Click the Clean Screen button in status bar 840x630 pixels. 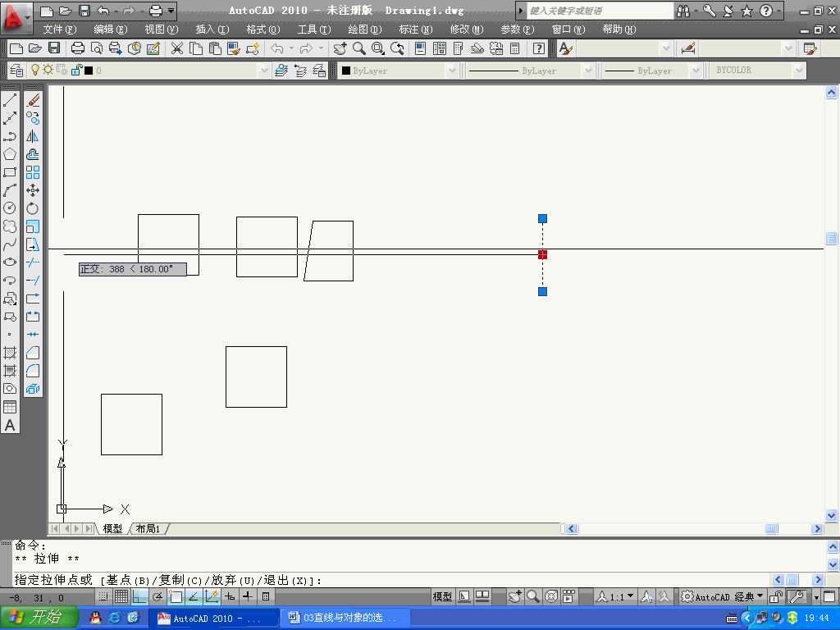(830, 596)
